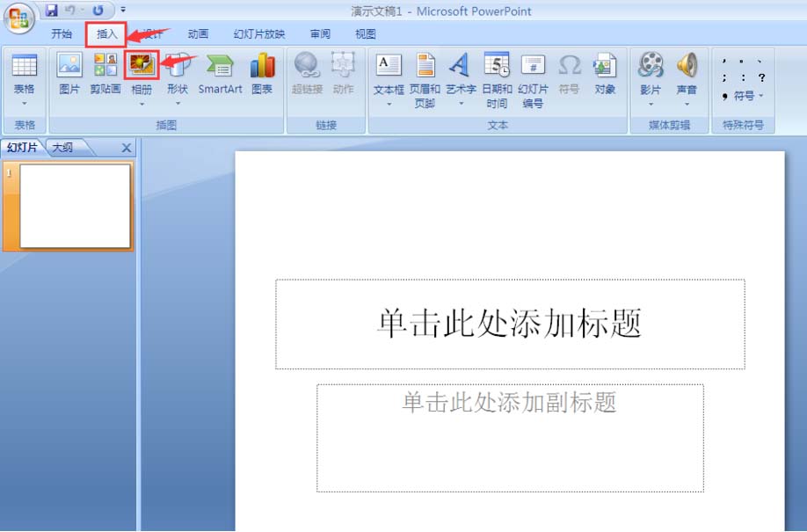Switch to the 幻灯片 pane tab

click(x=23, y=148)
